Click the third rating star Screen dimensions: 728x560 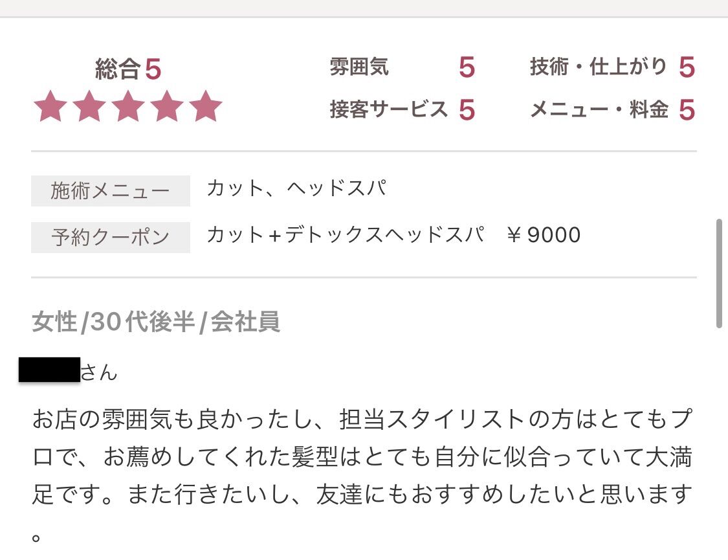pyautogui.click(x=128, y=106)
